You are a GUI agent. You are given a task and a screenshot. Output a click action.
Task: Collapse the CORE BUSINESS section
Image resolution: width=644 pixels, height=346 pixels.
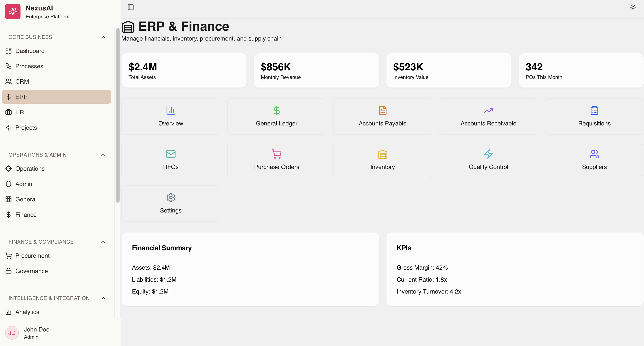tap(103, 37)
